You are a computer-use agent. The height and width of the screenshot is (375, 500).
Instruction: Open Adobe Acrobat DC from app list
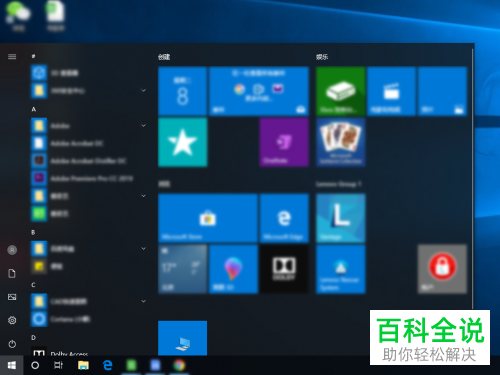[88, 143]
